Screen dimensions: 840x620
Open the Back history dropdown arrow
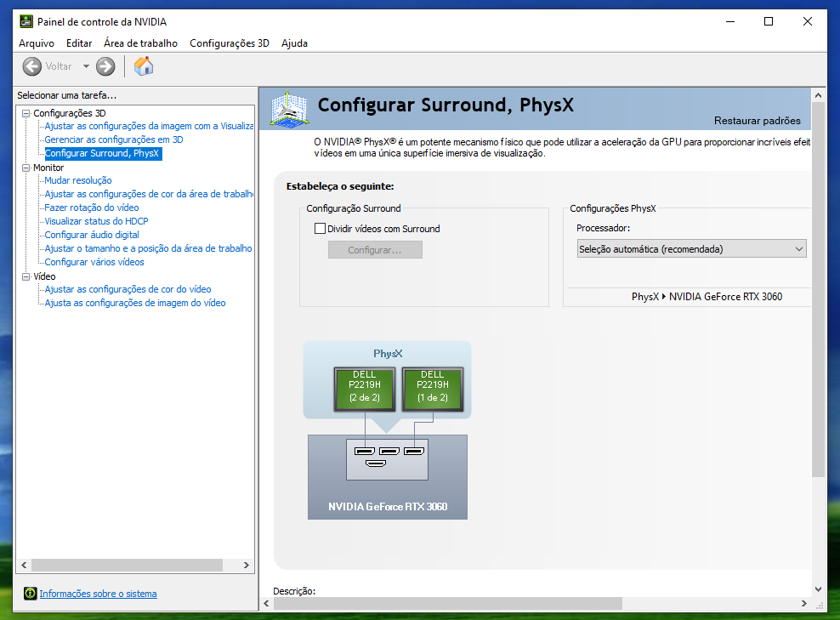coord(86,66)
